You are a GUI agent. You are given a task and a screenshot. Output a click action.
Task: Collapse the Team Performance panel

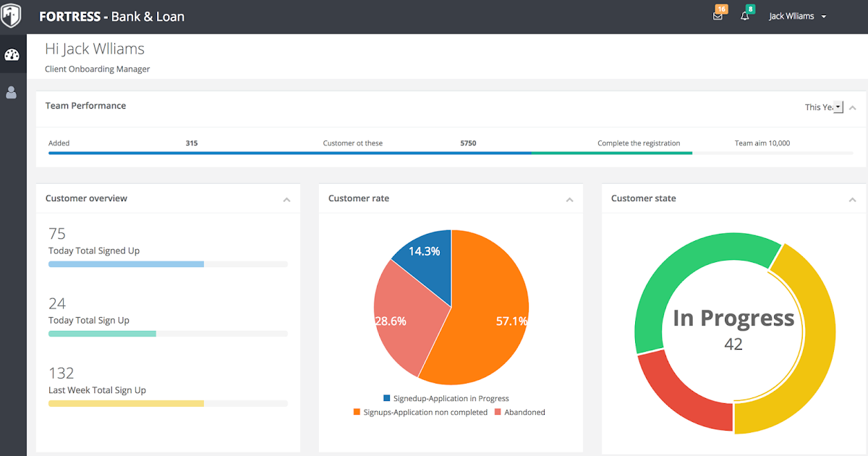point(853,108)
